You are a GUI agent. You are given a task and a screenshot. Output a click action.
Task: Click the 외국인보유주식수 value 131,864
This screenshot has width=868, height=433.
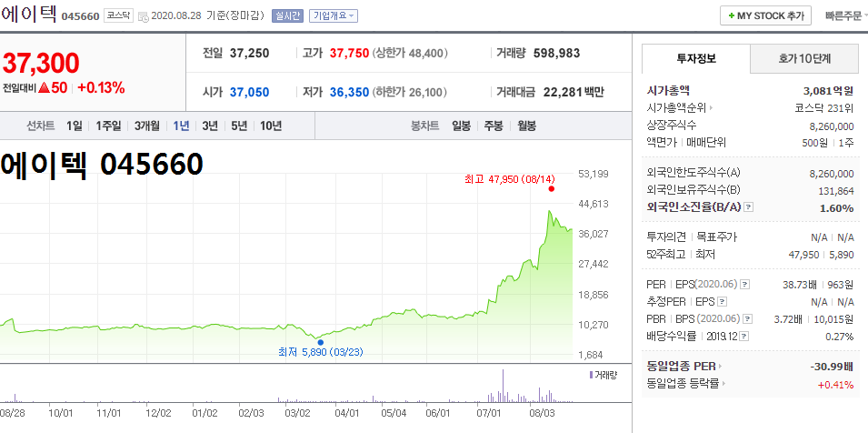tap(836, 191)
